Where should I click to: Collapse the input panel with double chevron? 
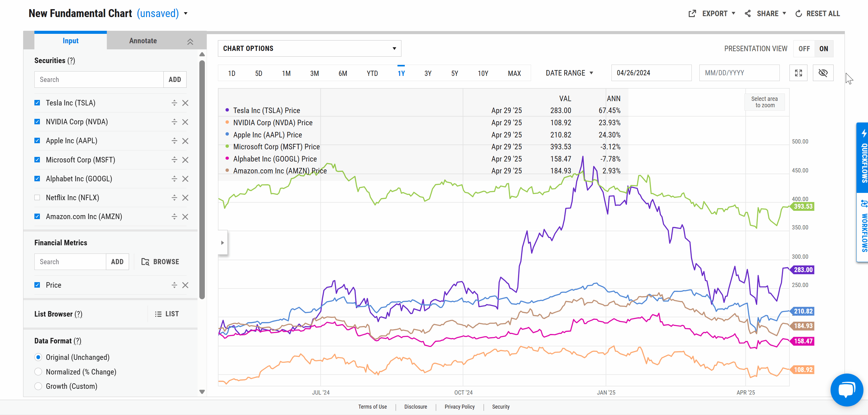point(191,41)
